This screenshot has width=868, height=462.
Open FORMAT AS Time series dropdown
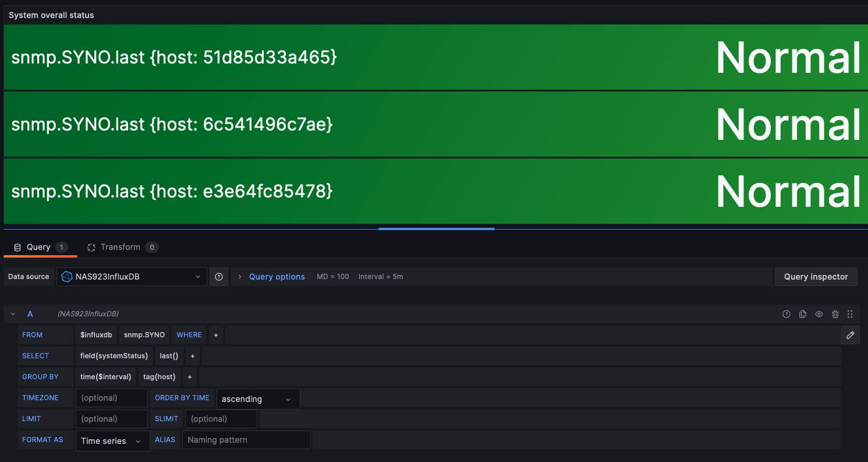coord(112,441)
